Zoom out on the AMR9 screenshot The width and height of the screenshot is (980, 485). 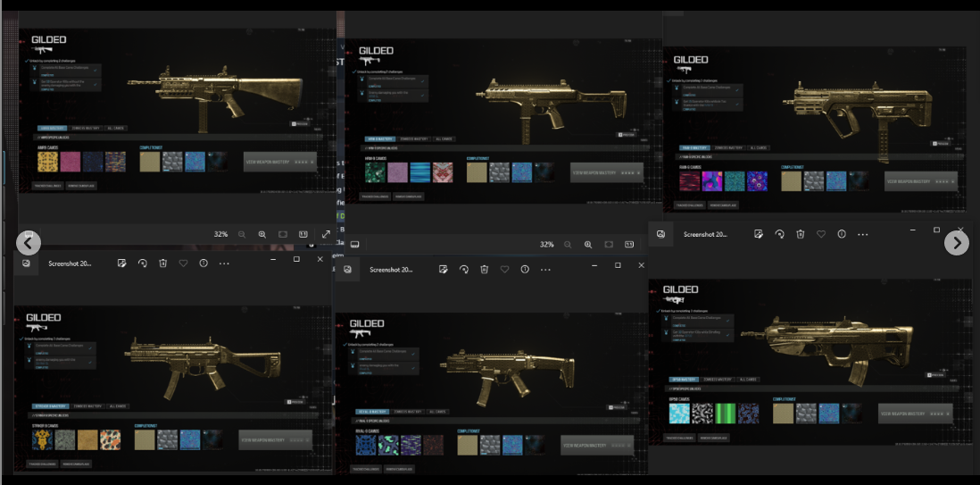[242, 234]
